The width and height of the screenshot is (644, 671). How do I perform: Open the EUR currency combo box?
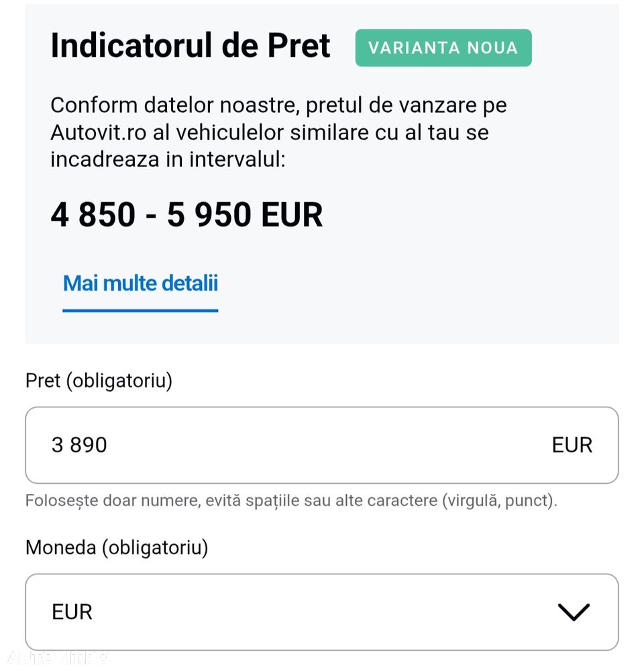322,612
